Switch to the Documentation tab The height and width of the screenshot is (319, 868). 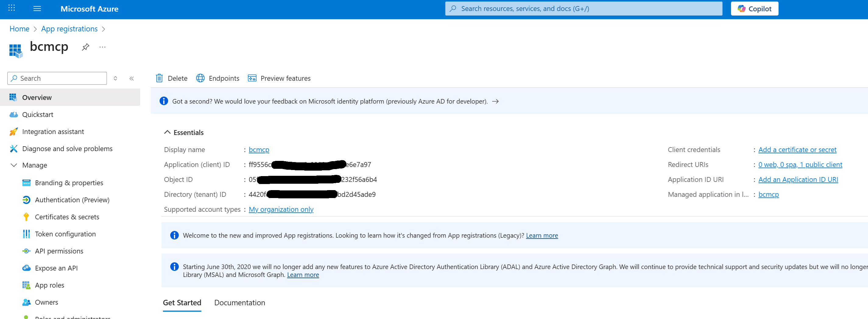(239, 303)
